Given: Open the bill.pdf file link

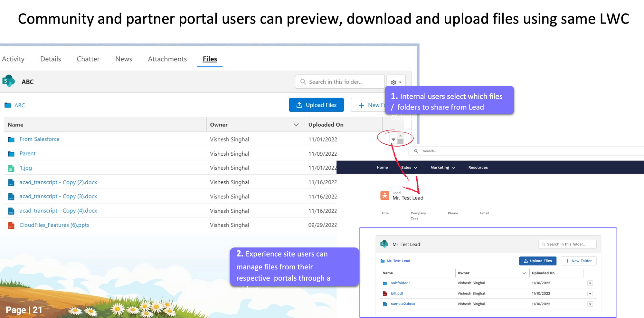Looking at the screenshot, I should 397,294.
